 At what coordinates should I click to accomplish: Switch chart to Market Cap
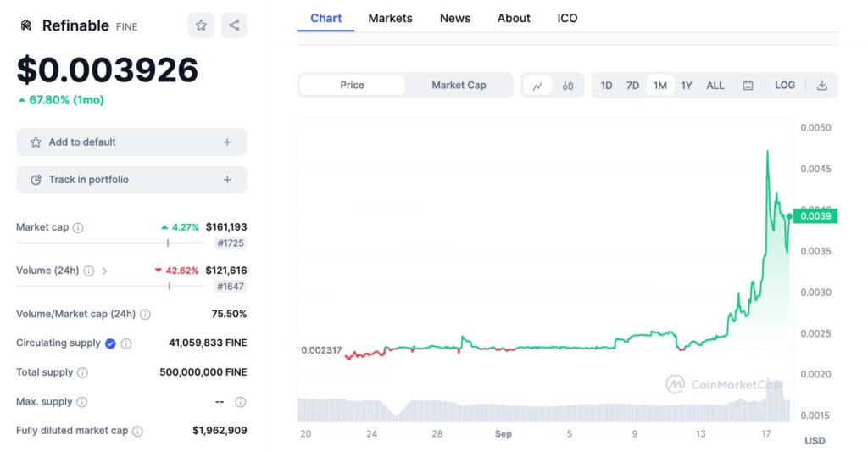click(459, 86)
